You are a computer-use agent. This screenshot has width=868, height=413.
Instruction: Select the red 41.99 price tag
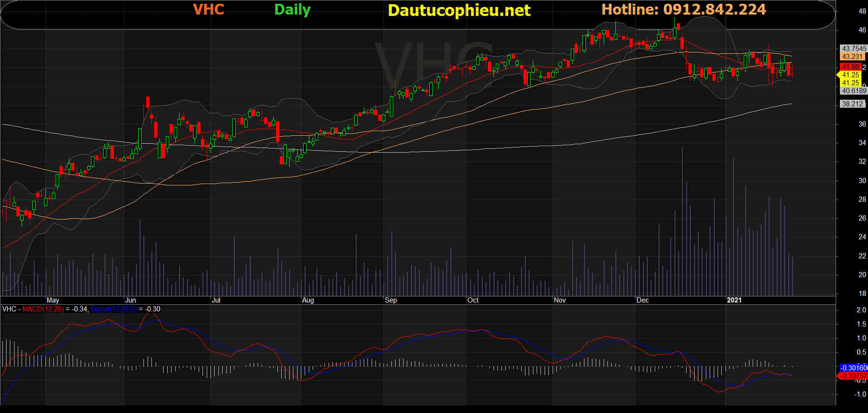coord(850,67)
